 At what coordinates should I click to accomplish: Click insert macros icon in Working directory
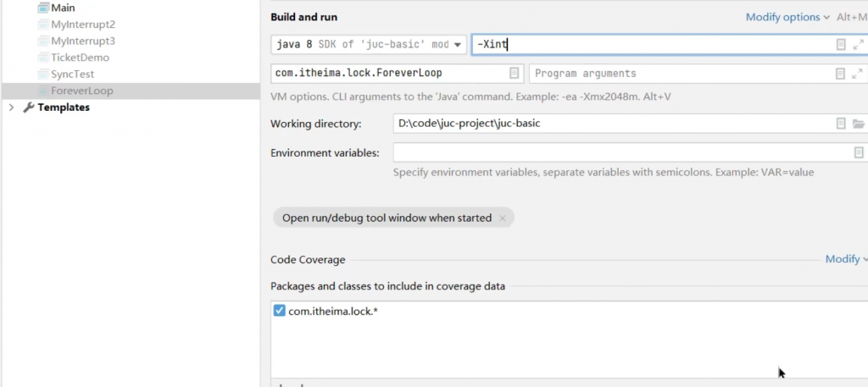[841, 124]
